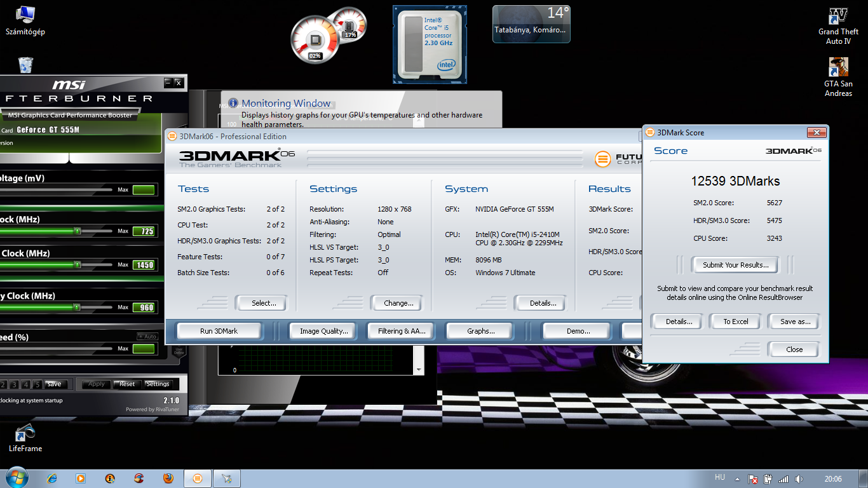The width and height of the screenshot is (868, 488).
Task: Click the Save as... button
Action: tap(795, 322)
